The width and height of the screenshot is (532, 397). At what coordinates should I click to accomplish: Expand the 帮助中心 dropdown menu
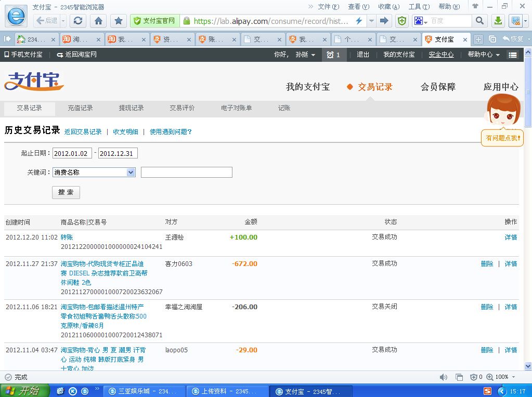point(483,55)
